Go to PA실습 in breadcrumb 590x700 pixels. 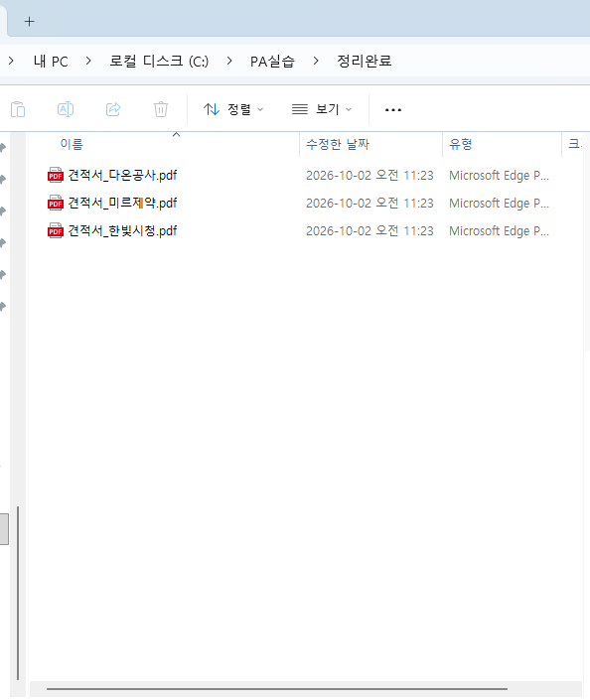point(272,62)
